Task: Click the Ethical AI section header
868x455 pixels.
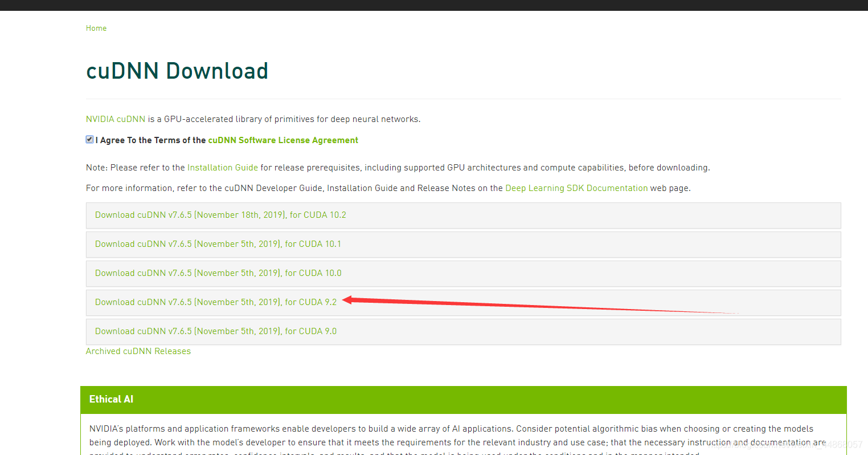Action: (x=463, y=400)
